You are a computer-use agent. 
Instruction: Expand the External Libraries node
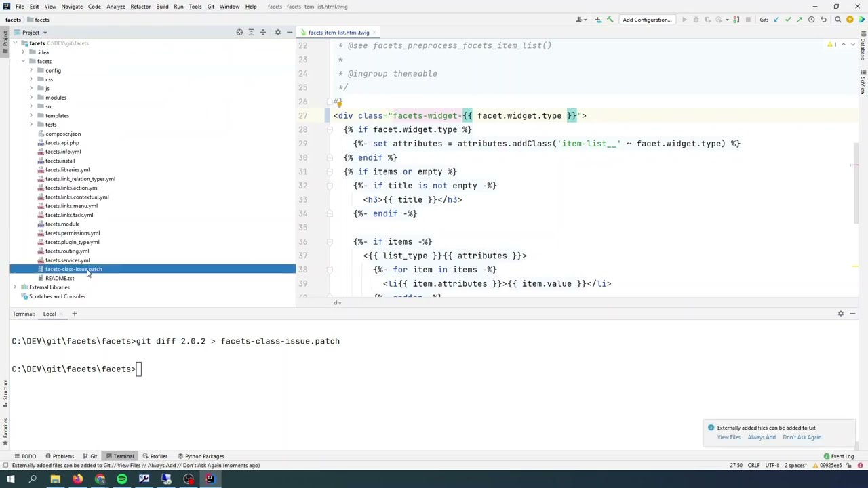pyautogui.click(x=15, y=287)
